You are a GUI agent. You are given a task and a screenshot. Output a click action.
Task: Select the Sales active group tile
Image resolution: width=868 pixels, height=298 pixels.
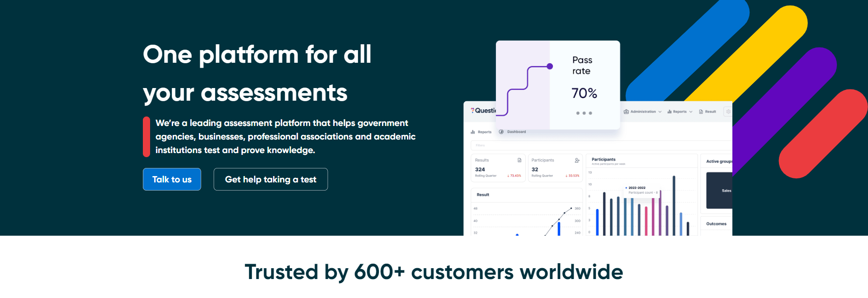(719, 191)
